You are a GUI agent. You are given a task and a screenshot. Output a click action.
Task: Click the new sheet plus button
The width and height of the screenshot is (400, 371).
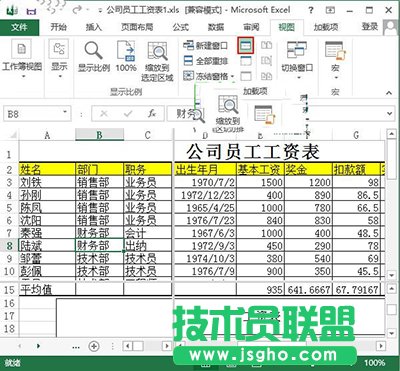[x=94, y=346]
